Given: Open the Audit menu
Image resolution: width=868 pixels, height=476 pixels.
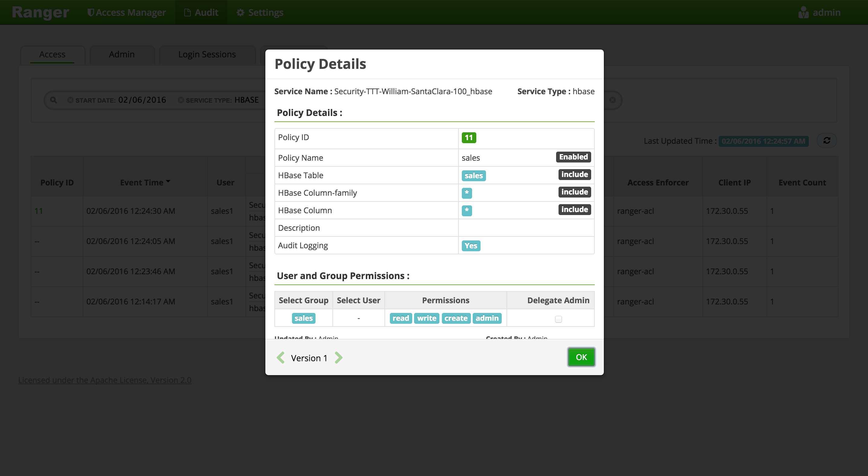Looking at the screenshot, I should [201, 12].
